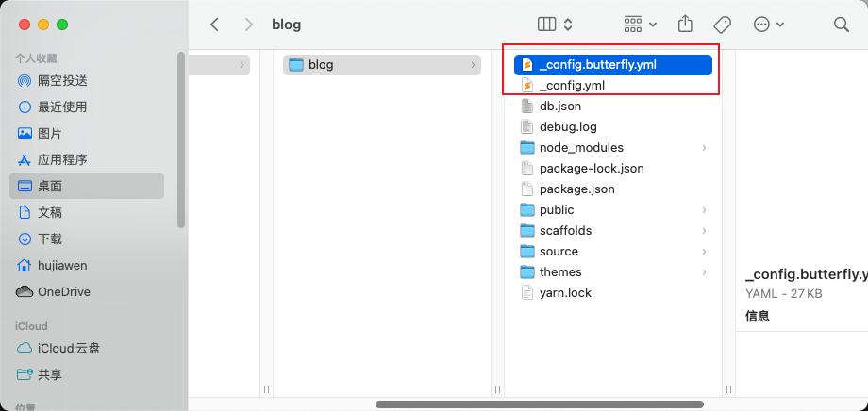Click the red close window button
Screen dimensions: 868x411
[25, 25]
